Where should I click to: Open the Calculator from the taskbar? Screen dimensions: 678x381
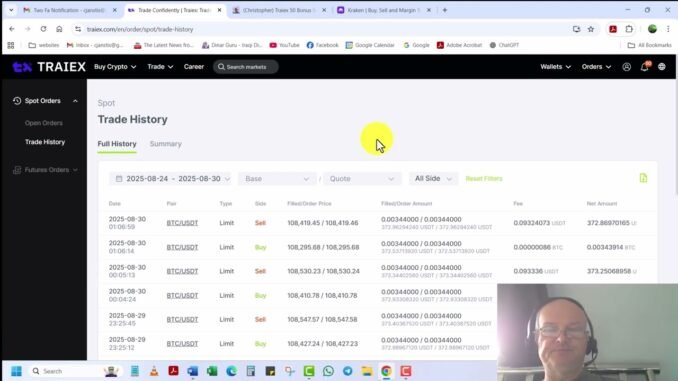[251, 371]
